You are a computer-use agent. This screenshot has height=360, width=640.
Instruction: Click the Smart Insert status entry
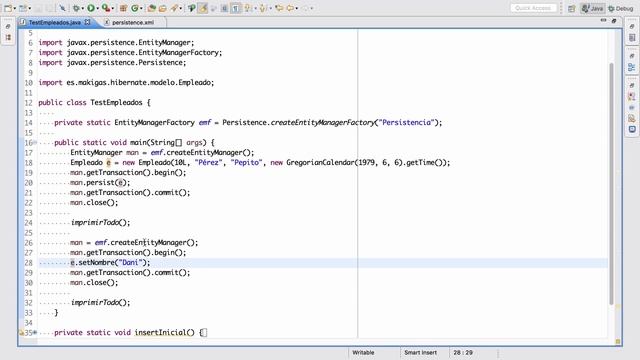420,353
